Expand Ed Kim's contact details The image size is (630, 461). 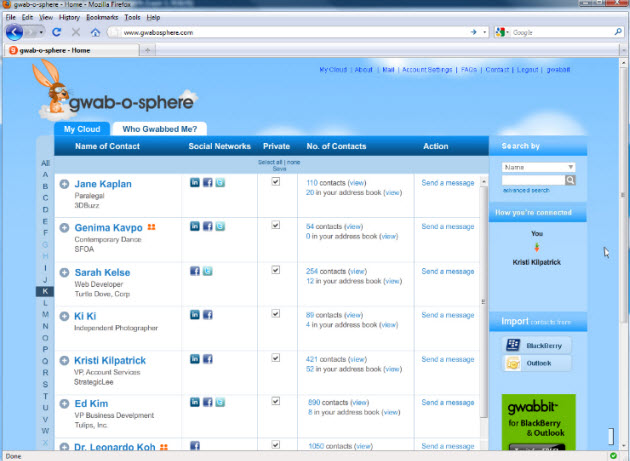tap(64, 404)
